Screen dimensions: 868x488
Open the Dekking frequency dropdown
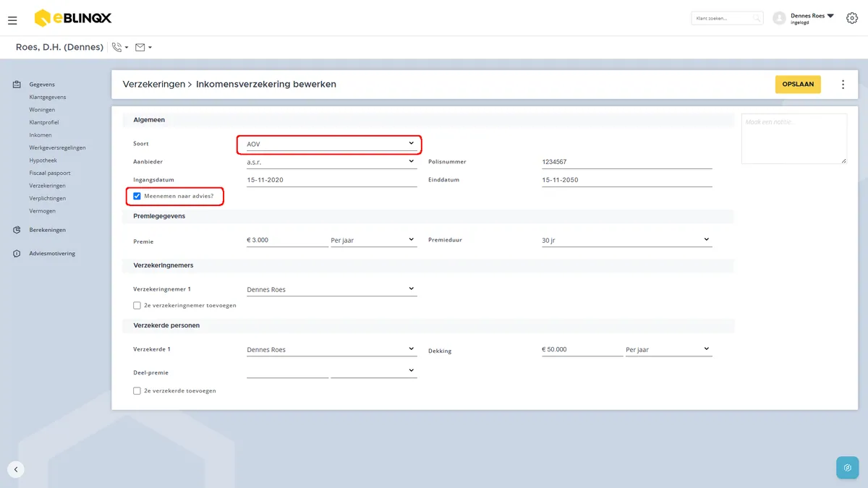click(668, 350)
